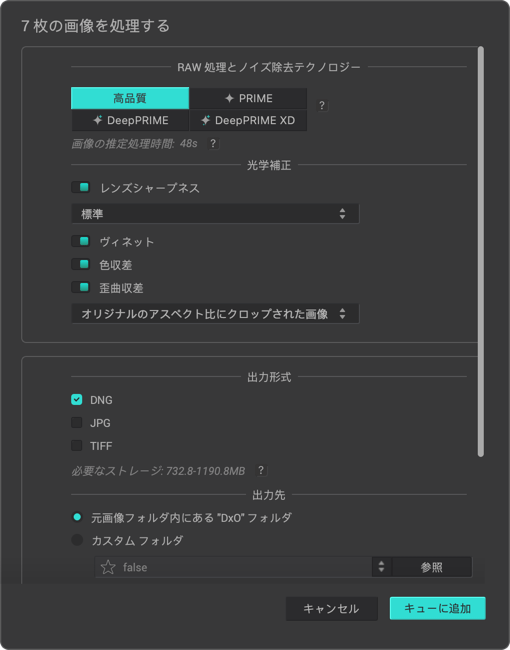Disable the 色収差 correction toggle

(x=81, y=264)
